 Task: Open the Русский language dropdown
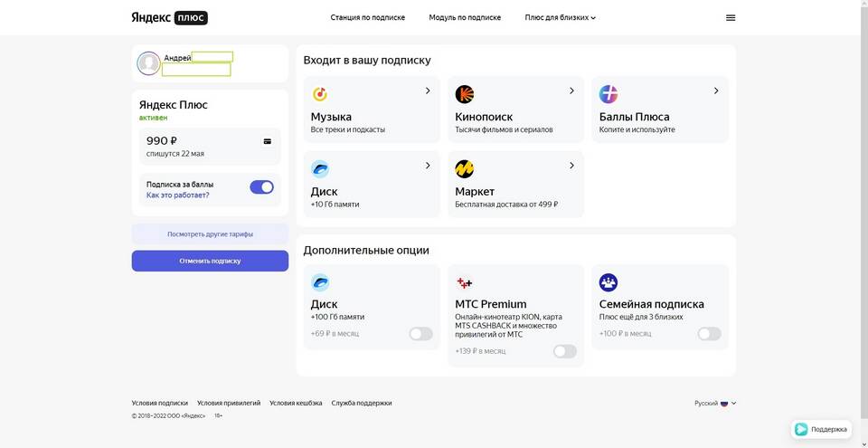pyautogui.click(x=715, y=403)
